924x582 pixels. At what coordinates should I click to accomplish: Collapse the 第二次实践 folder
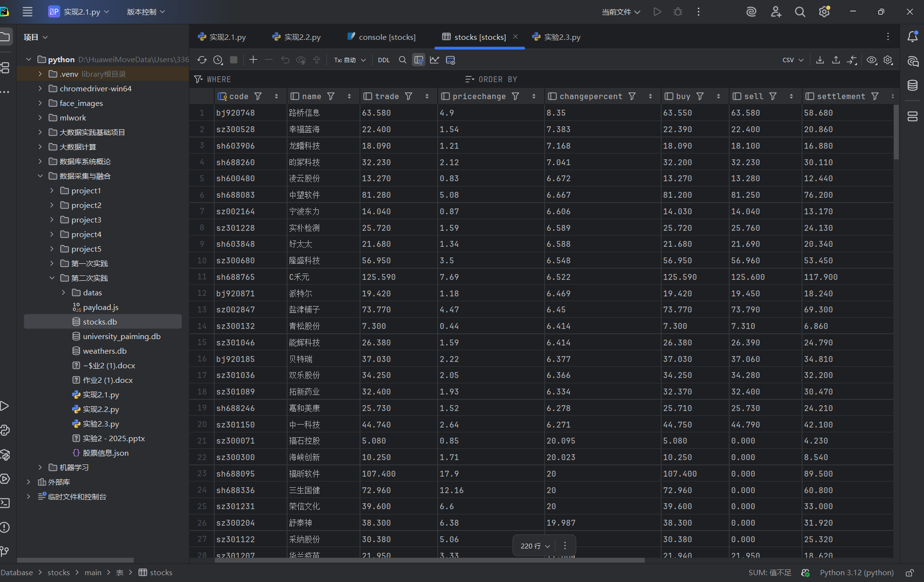click(52, 278)
